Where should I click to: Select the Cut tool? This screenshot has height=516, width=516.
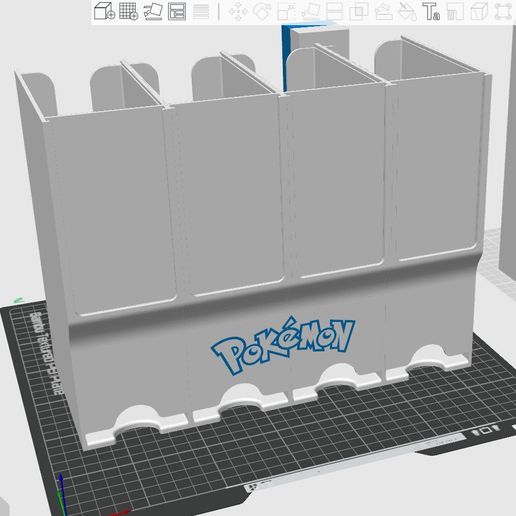pos(335,12)
